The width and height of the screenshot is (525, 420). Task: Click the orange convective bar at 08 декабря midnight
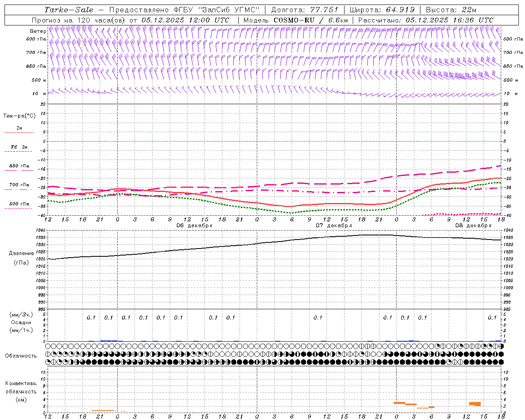399,403
